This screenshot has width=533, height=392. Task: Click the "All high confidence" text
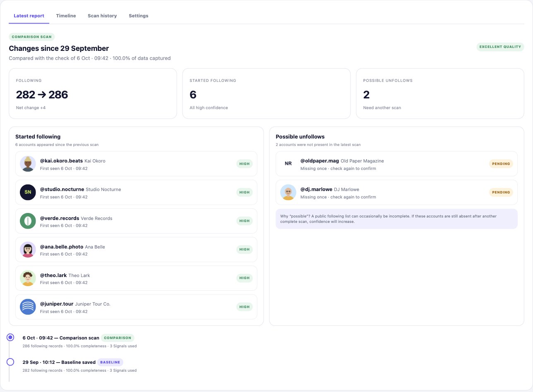click(209, 108)
